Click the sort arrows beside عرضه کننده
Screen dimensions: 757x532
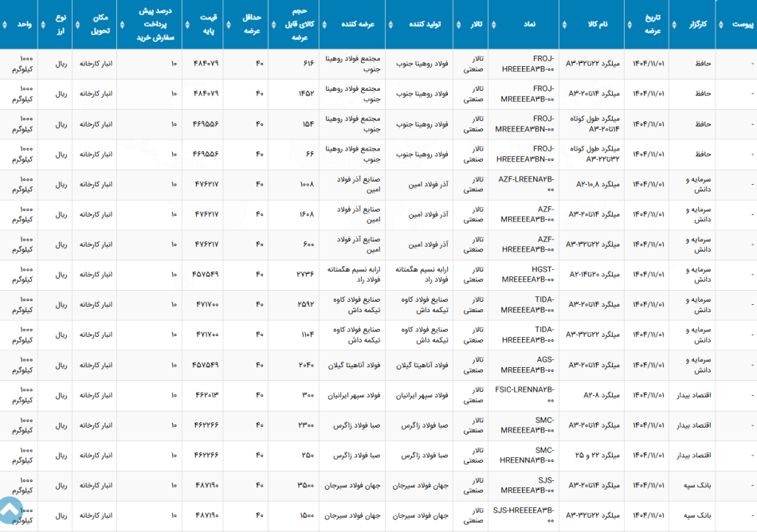coord(324,25)
